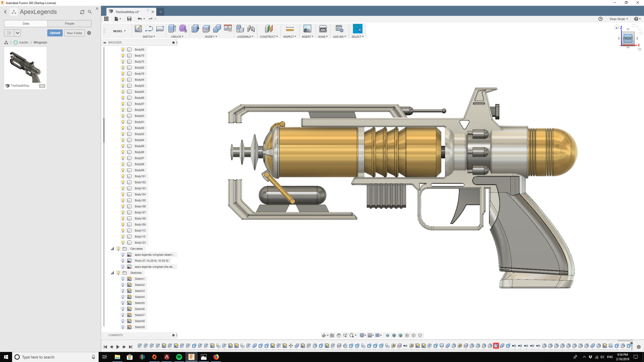This screenshot has height=362, width=644.
Task: Open the CREATE menu dropdown
Action: coord(177,37)
